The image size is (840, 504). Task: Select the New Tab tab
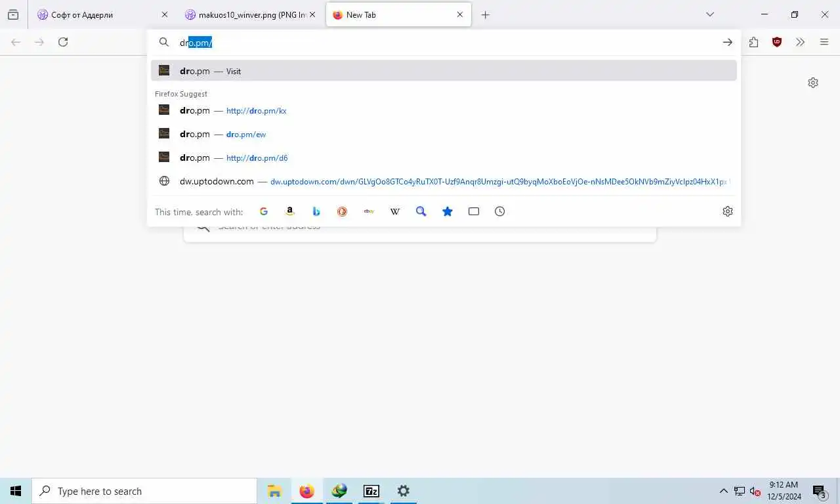pos(398,14)
